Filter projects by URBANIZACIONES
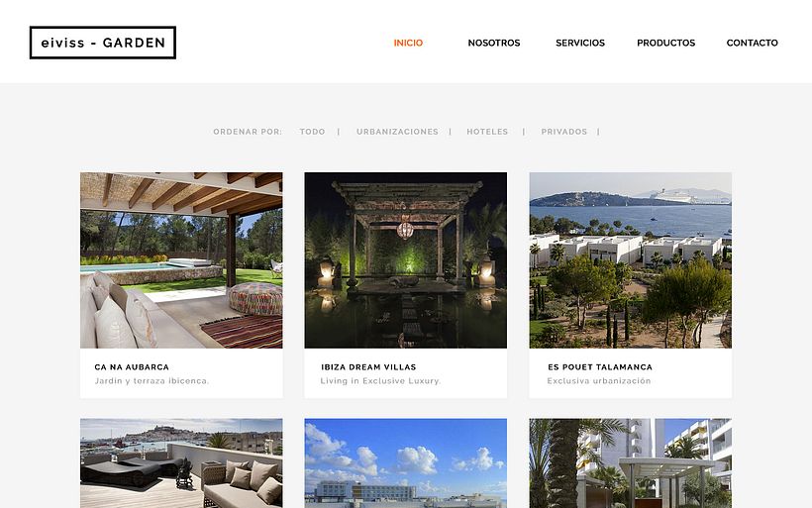812x508 pixels. (397, 132)
